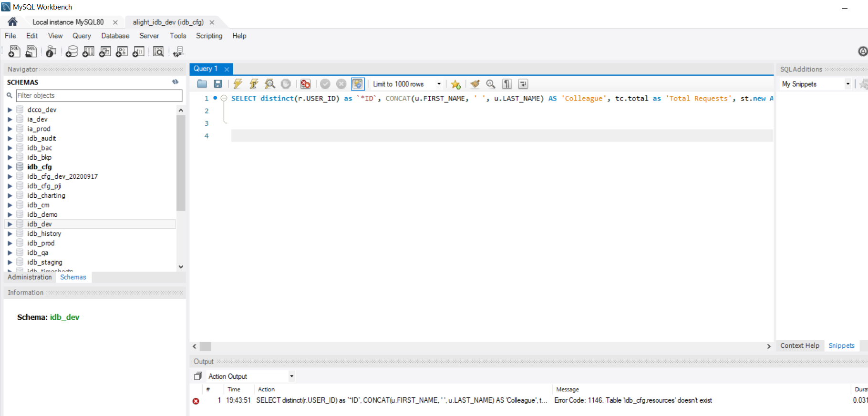Search table data icon

click(158, 51)
